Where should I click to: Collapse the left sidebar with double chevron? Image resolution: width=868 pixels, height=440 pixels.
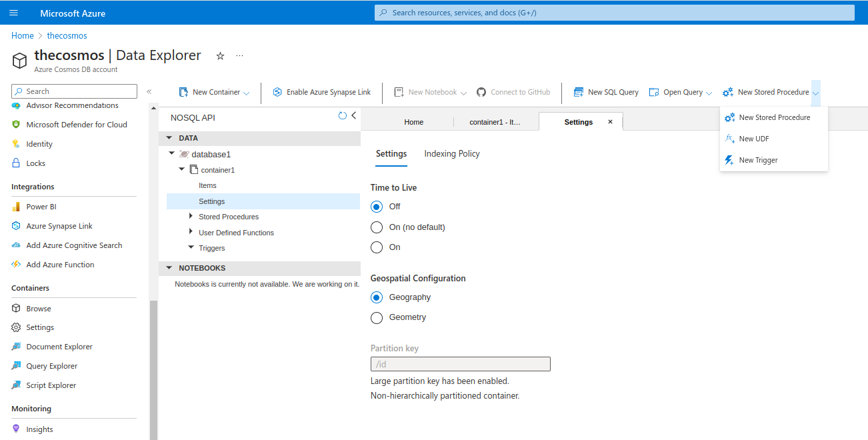click(x=149, y=92)
